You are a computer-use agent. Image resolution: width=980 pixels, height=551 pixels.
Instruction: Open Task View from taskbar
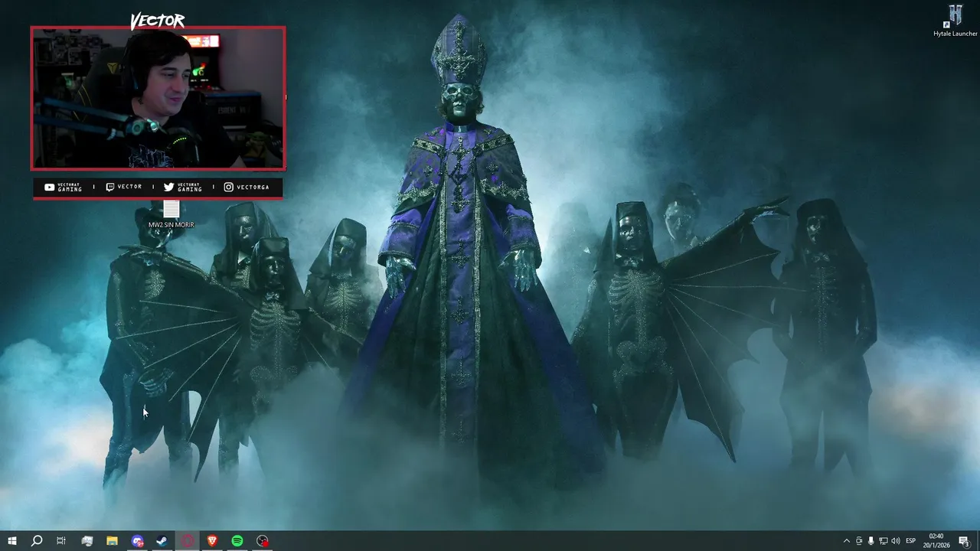[61, 541]
